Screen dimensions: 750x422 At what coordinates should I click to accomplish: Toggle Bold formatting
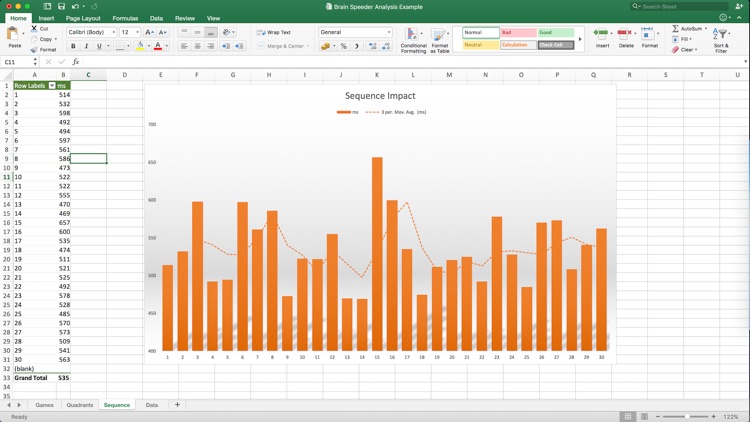73,46
